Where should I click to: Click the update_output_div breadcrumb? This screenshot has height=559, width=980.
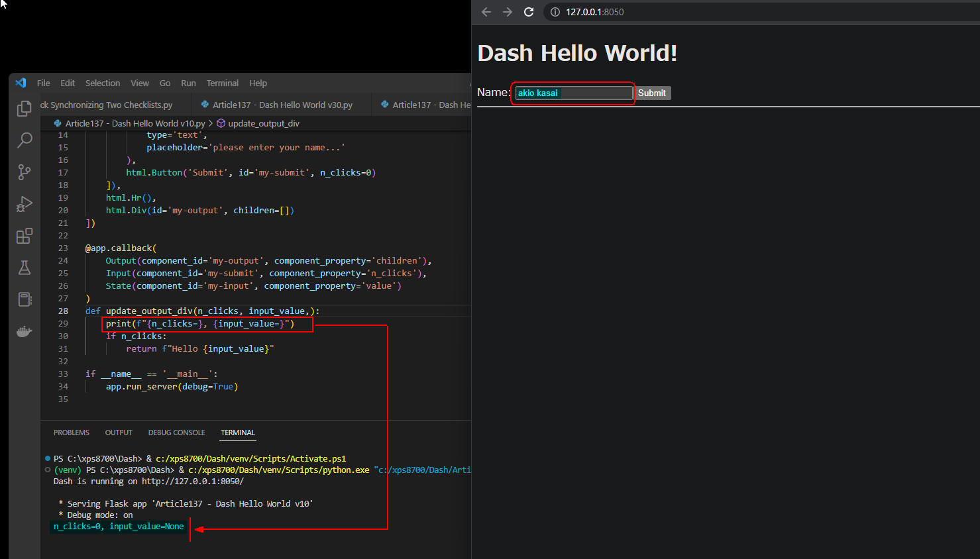coord(264,123)
